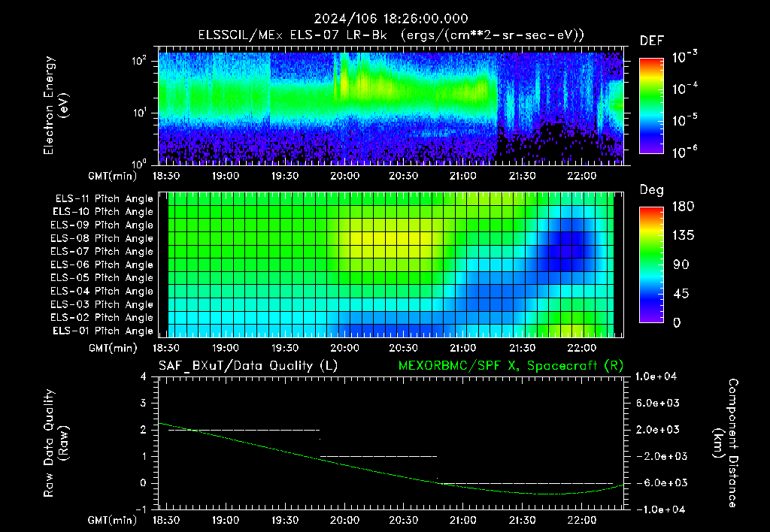The width and height of the screenshot is (770, 532).
Task: Click the ELS-07 Pitch Angle row label
Action: point(102,251)
